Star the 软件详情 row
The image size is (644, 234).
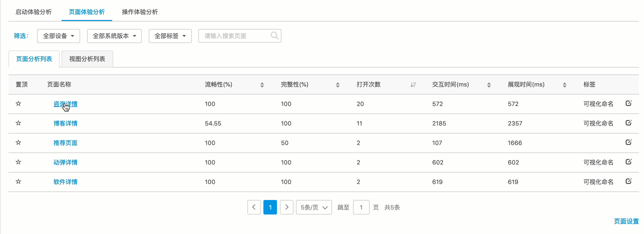point(18,181)
